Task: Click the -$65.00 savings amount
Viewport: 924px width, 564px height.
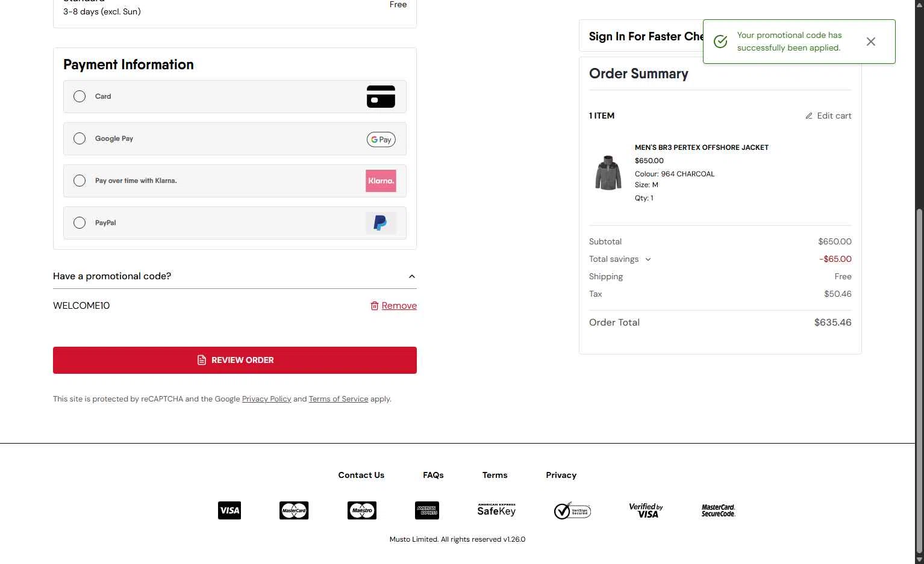Action: [x=835, y=259]
